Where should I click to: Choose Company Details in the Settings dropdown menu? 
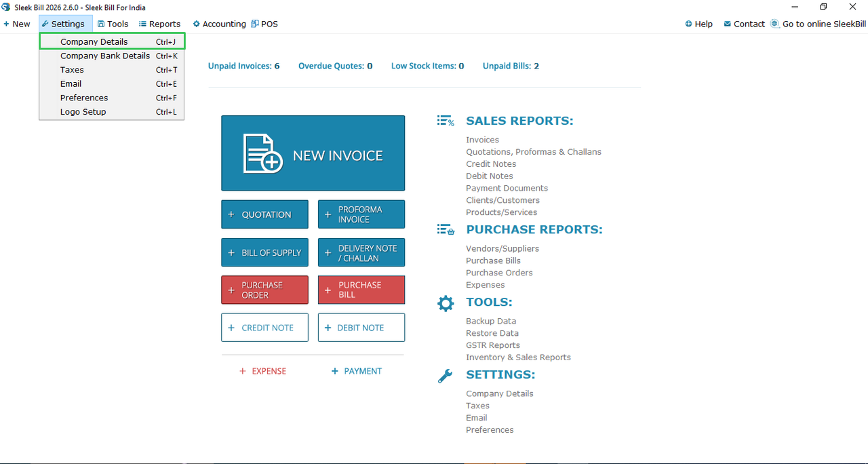coord(112,42)
